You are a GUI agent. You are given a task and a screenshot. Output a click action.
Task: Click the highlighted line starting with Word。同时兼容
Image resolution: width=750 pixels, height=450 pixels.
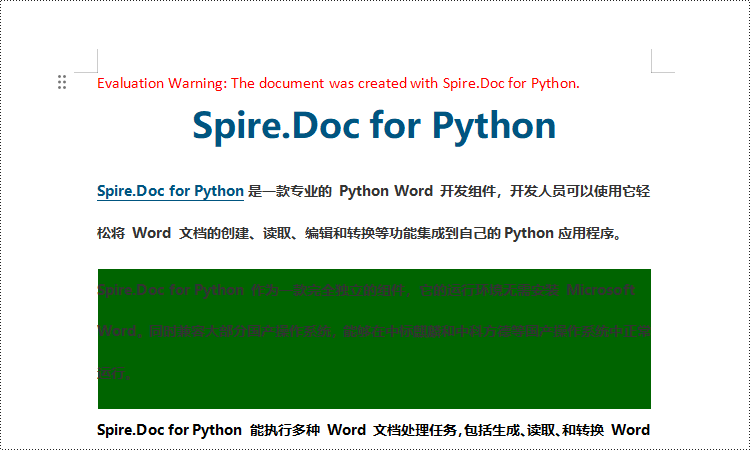(374, 331)
